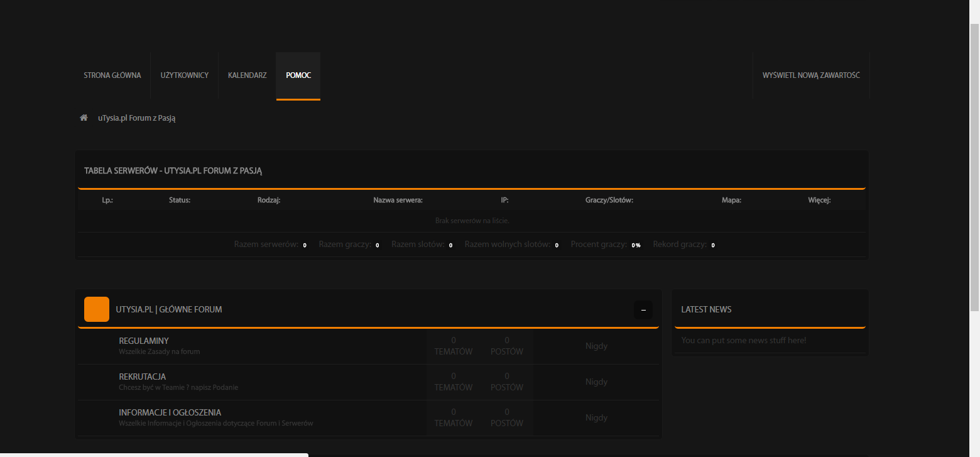This screenshot has height=457, width=980.
Task: Click the orange UTYSIA.PL category icon
Action: click(97, 309)
